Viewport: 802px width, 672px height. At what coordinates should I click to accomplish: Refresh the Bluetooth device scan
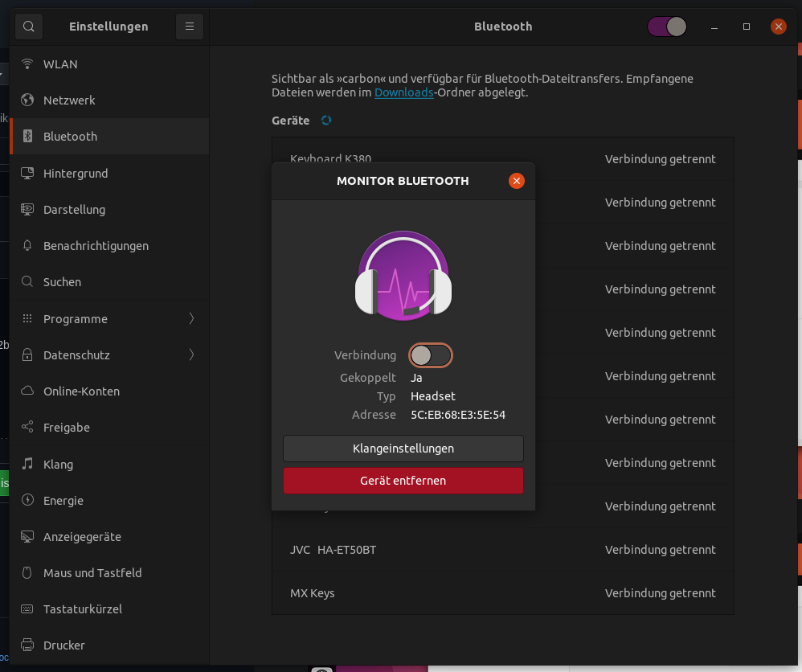click(326, 119)
